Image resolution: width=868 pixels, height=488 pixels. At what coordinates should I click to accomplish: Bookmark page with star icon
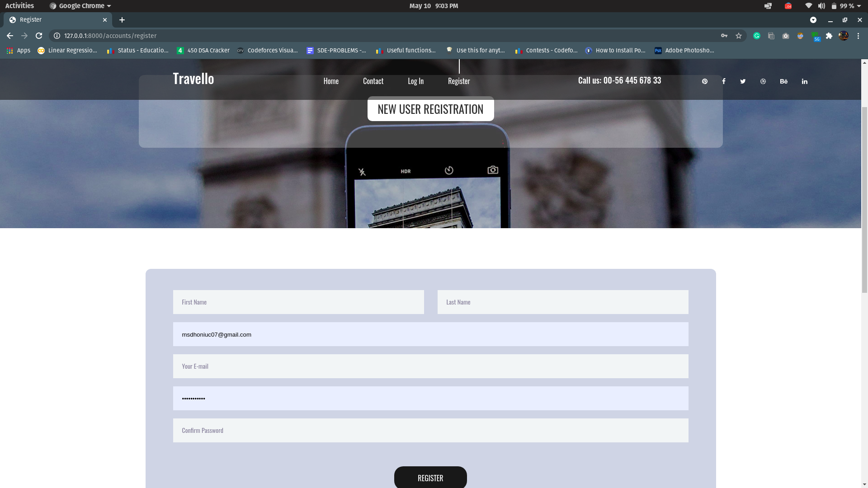(x=739, y=36)
